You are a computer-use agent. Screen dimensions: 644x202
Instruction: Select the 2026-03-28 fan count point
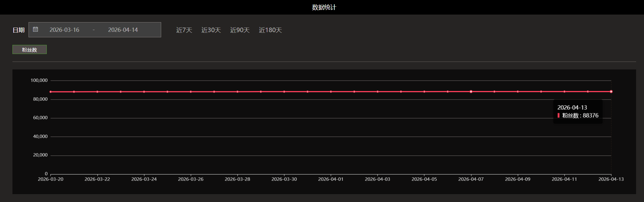click(x=238, y=92)
